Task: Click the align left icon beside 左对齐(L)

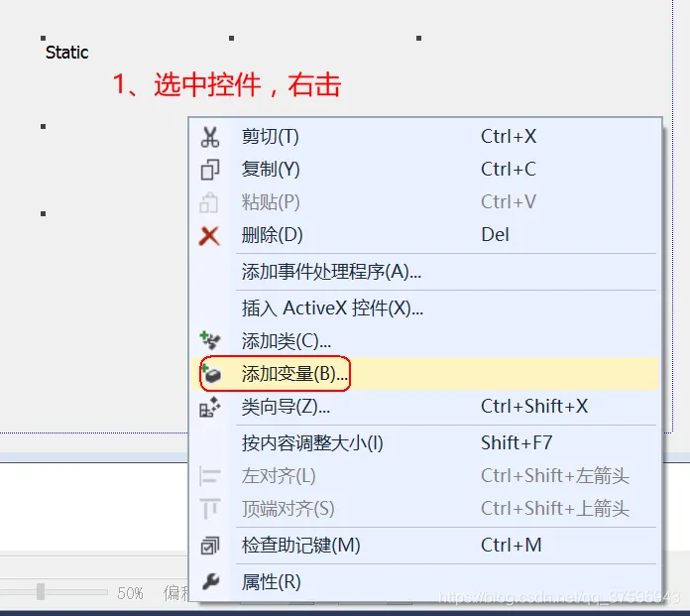Action: pos(210,476)
